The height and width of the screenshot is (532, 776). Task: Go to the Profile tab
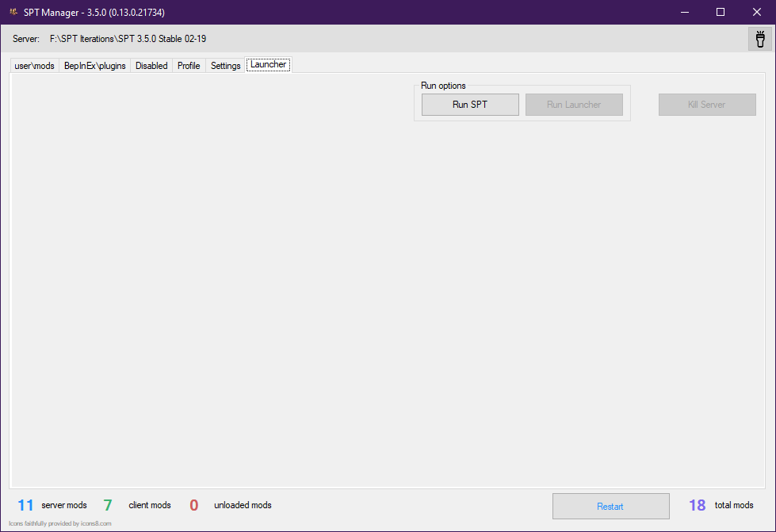(189, 66)
